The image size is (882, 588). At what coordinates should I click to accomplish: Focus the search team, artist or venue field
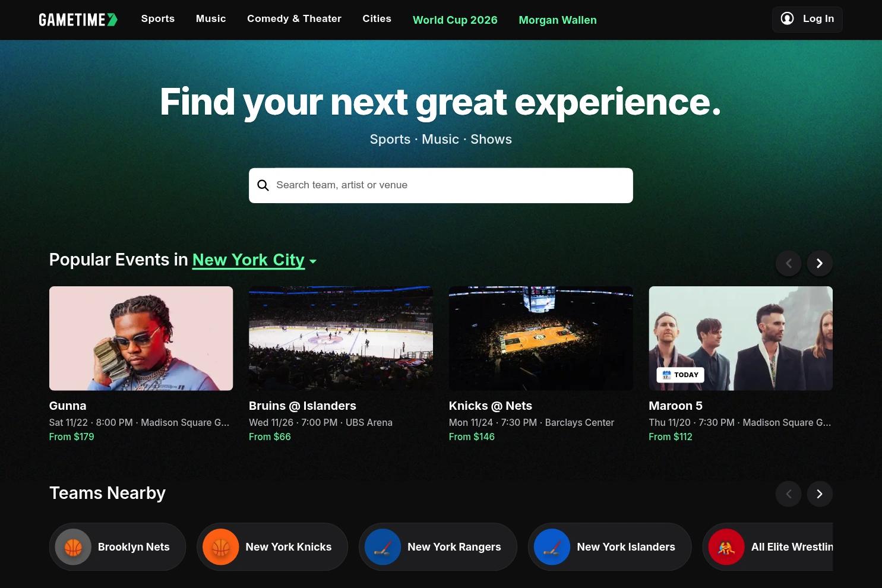pos(441,185)
